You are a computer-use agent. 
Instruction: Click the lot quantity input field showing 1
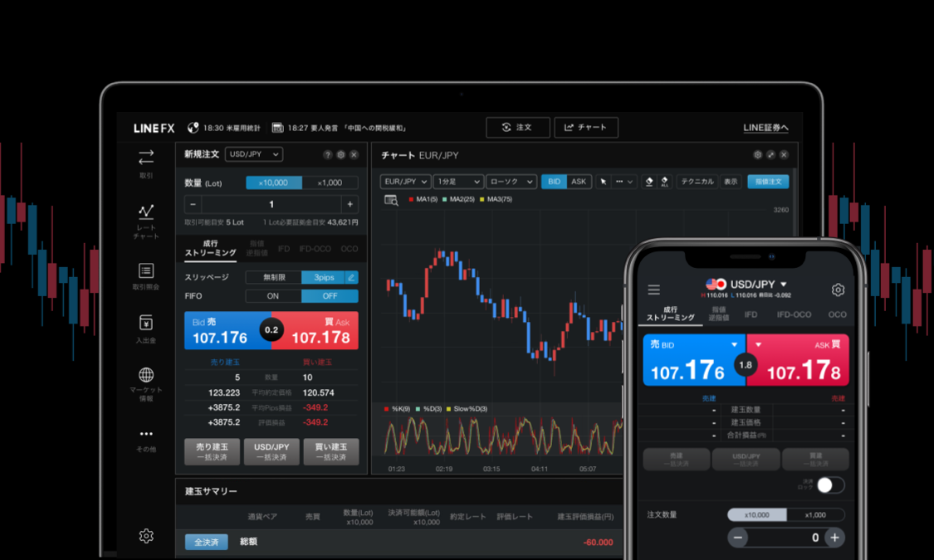coord(271,204)
